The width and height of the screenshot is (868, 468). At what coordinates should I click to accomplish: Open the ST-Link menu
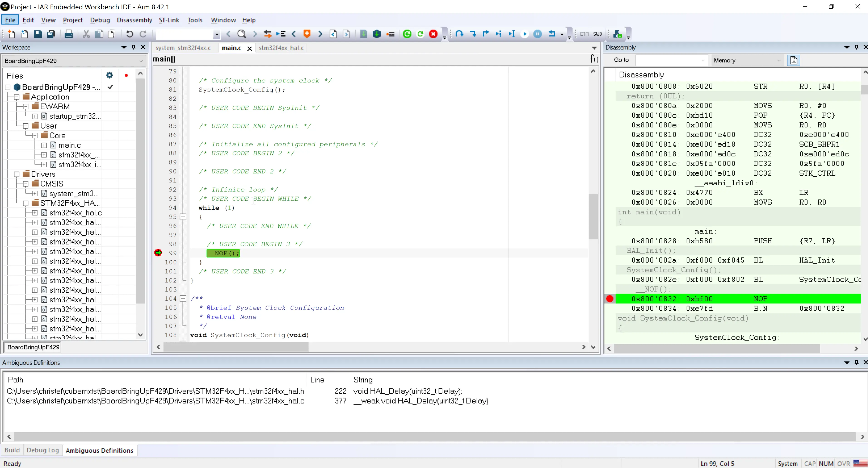(x=169, y=20)
